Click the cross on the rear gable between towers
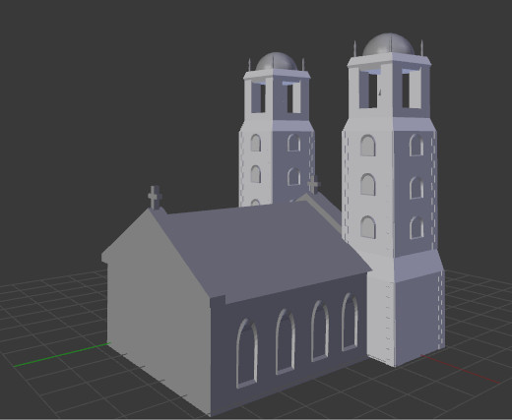Screen dimensions: 512x420 click(313, 185)
